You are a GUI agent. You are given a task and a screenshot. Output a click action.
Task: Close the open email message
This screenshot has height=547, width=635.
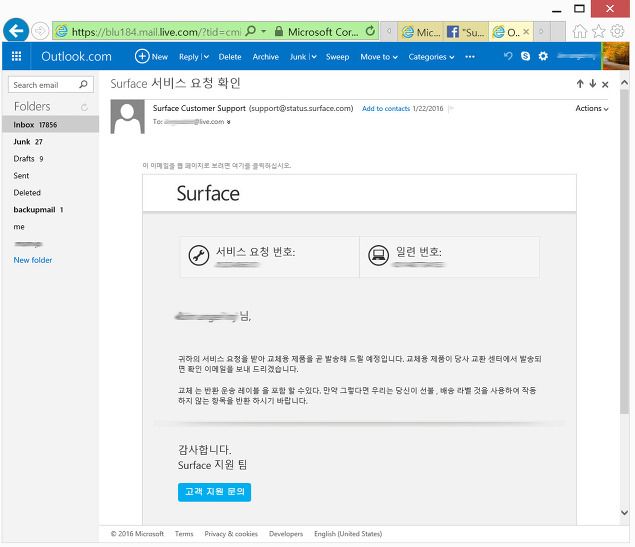[605, 84]
